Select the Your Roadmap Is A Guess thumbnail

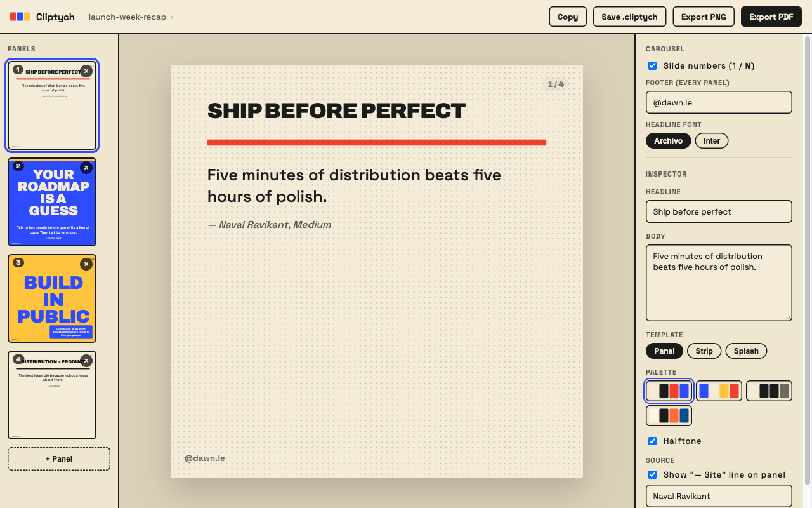click(52, 202)
